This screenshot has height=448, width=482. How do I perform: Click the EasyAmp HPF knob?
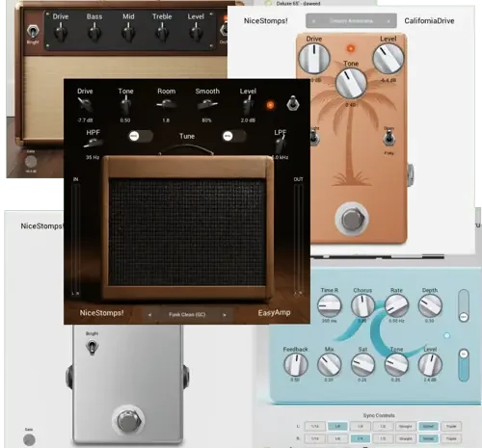(x=93, y=144)
